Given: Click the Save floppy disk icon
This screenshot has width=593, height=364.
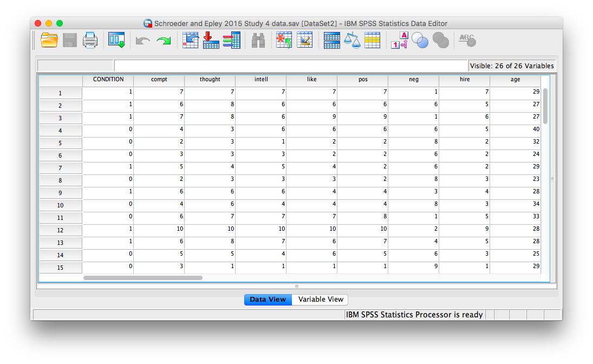Looking at the screenshot, I should click(69, 40).
